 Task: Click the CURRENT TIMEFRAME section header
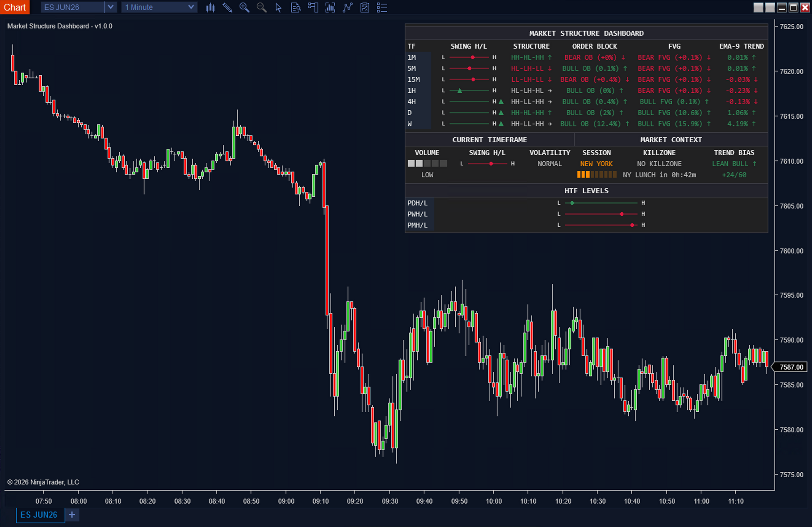coord(489,140)
